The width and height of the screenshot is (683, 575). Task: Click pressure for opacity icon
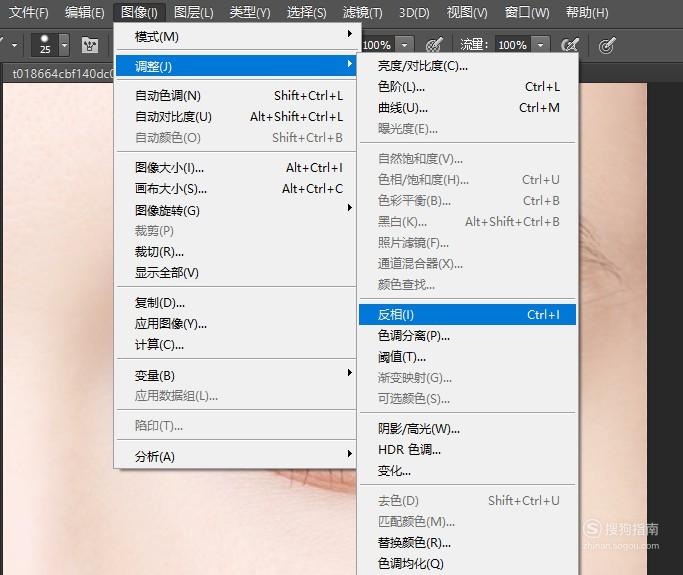pos(434,45)
